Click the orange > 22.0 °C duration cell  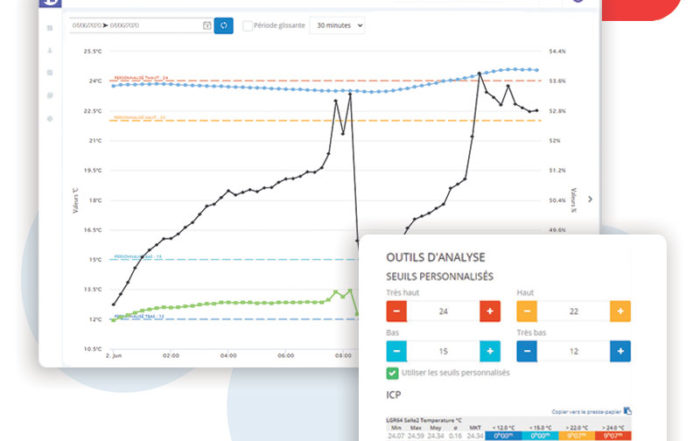[x=576, y=436]
